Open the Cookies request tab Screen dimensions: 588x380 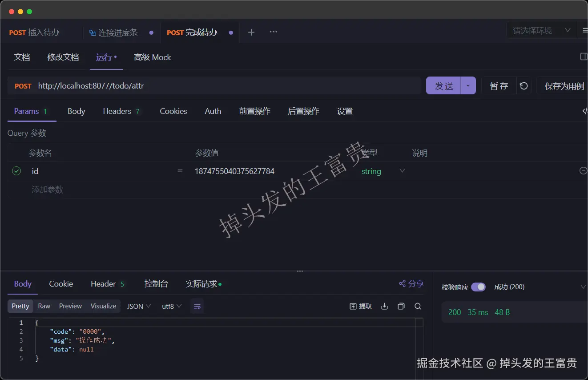(x=173, y=111)
